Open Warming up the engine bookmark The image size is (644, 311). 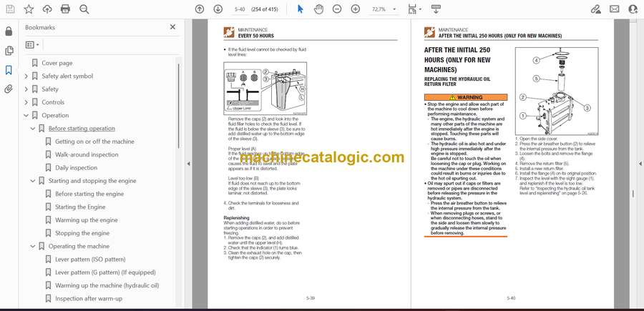87,220
